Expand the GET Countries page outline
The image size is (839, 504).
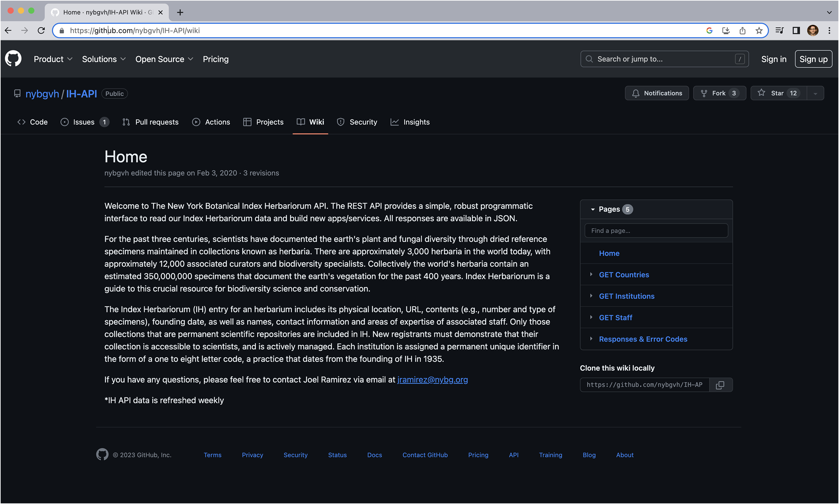pyautogui.click(x=591, y=274)
